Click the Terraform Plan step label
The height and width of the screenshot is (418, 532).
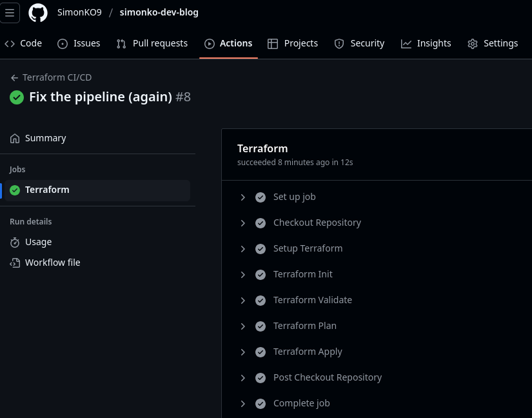pyautogui.click(x=305, y=326)
